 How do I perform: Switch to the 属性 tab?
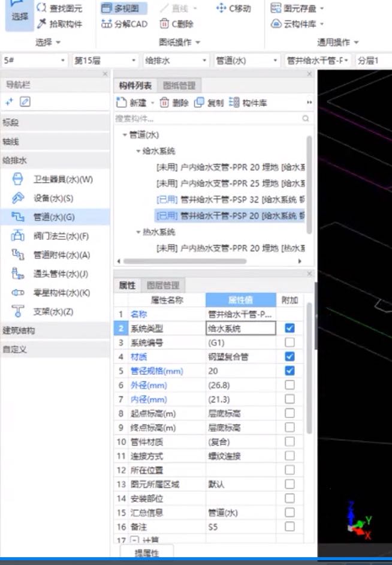[127, 285]
